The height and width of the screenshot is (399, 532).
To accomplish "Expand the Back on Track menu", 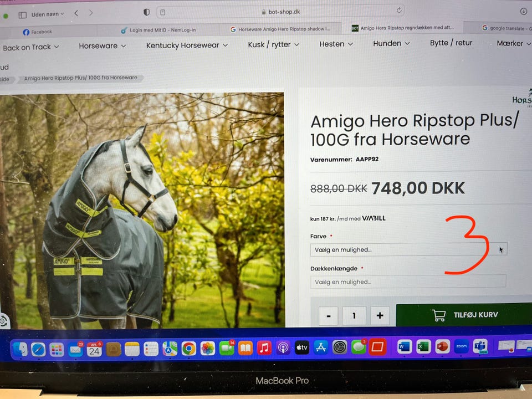I will click(31, 47).
